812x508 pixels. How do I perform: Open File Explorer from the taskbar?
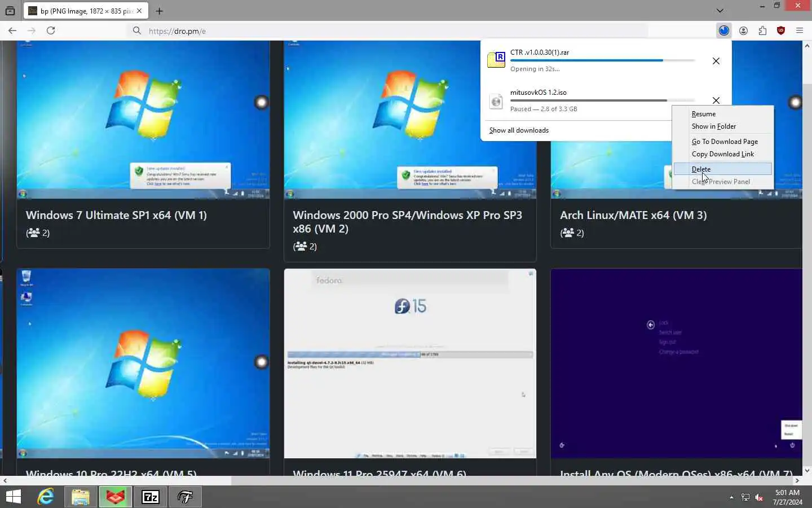[x=81, y=497]
